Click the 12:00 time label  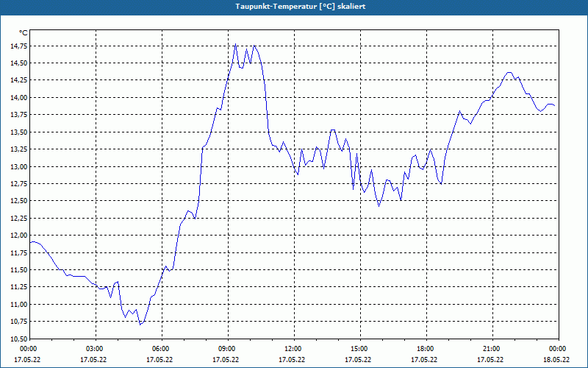pyautogui.click(x=294, y=349)
